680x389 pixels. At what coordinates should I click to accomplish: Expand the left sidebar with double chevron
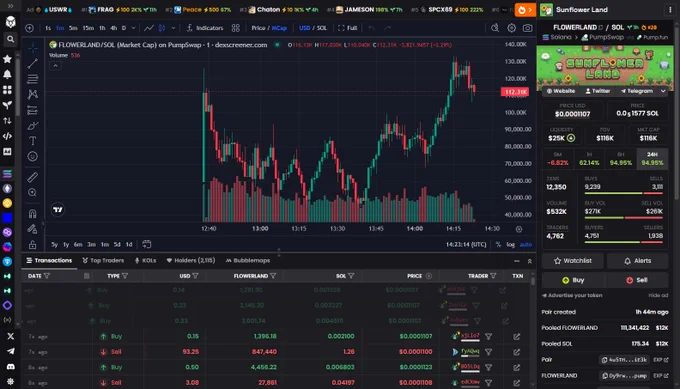10,6
